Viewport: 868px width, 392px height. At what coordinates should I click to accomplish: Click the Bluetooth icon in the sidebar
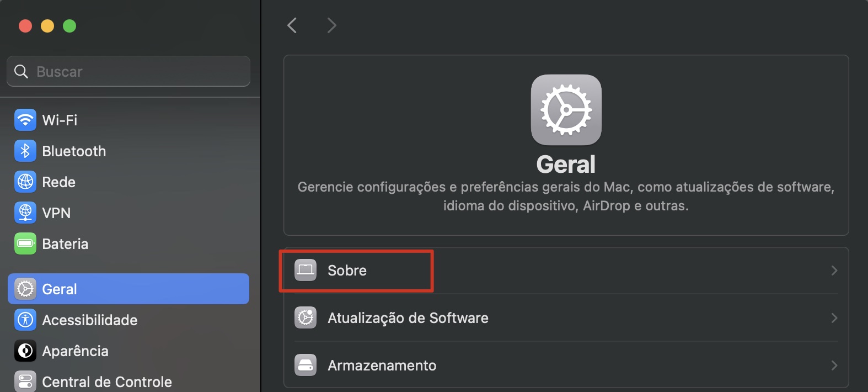pyautogui.click(x=25, y=151)
